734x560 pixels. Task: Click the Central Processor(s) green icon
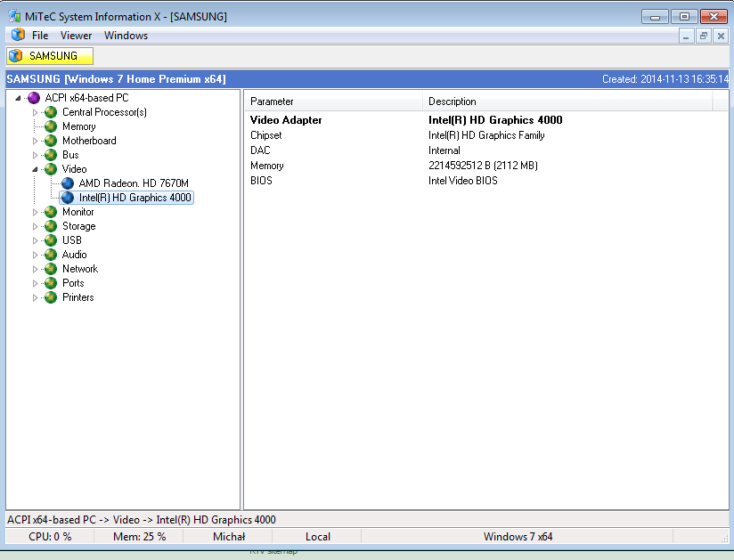click(x=51, y=112)
